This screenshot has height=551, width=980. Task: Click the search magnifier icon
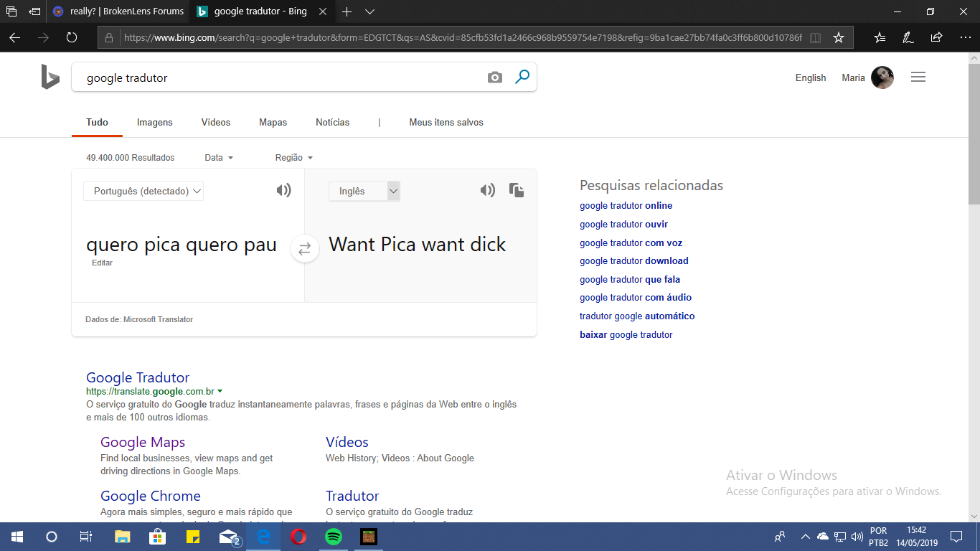(x=522, y=77)
